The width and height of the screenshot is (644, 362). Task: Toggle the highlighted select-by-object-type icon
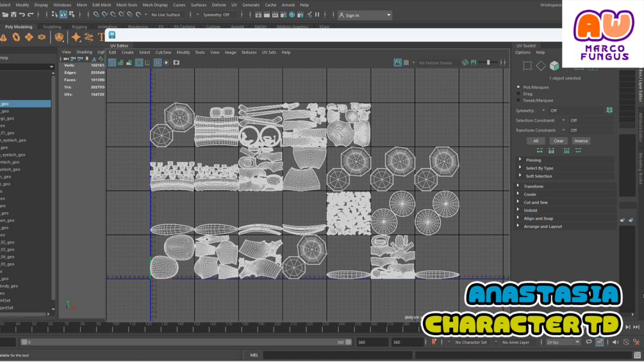[63, 15]
